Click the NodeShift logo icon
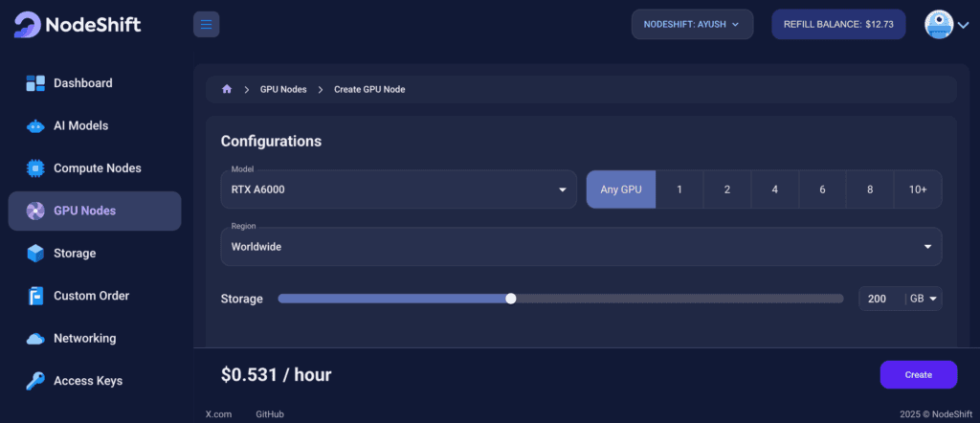This screenshot has height=423, width=980. click(28, 25)
